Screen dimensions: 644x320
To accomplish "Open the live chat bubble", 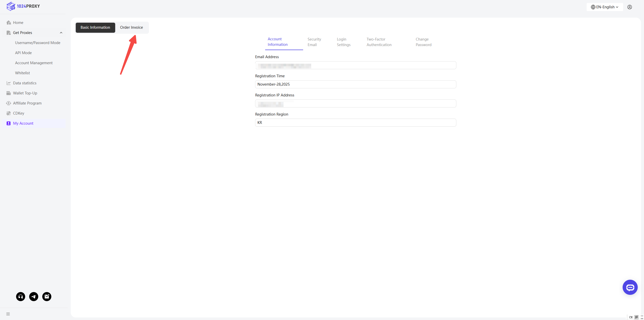I will [630, 287].
